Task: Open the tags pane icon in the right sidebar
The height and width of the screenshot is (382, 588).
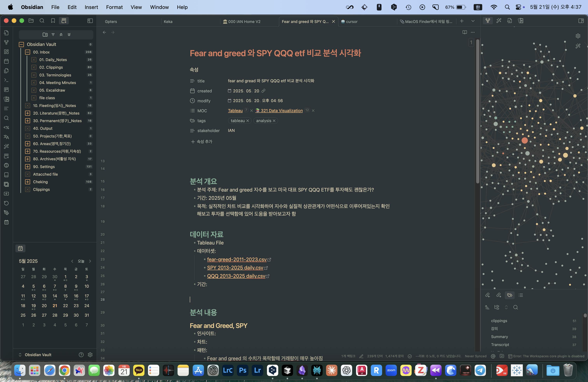Action: pos(509,295)
